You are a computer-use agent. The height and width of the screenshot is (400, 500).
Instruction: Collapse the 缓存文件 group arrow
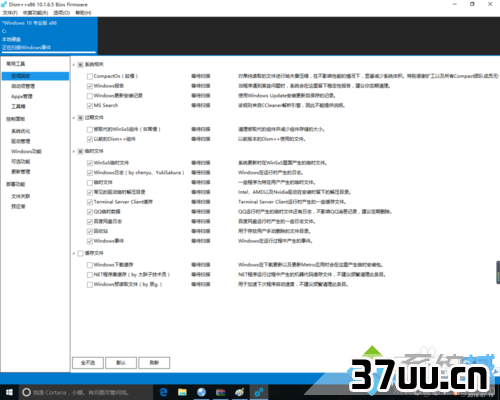[x=74, y=253]
